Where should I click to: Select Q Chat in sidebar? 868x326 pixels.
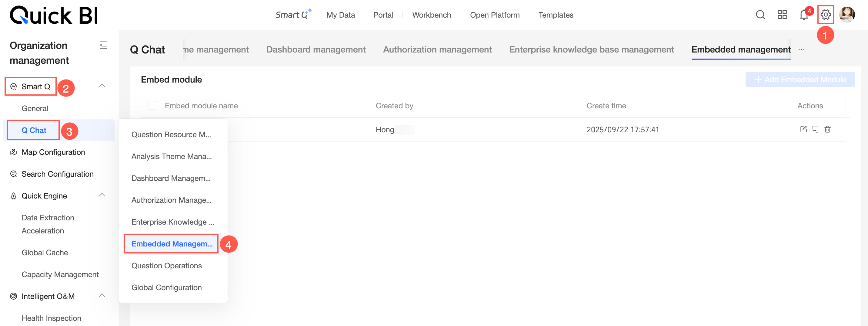coord(34,130)
